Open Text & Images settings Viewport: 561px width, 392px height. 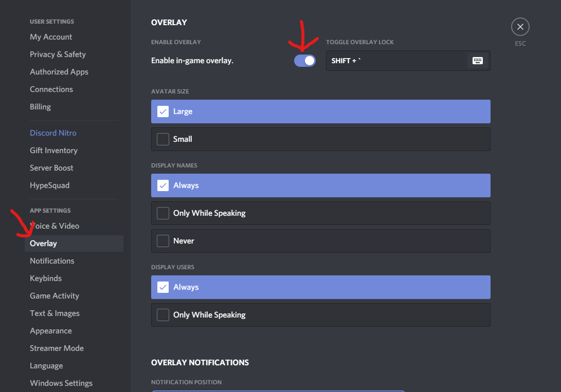[x=55, y=313]
